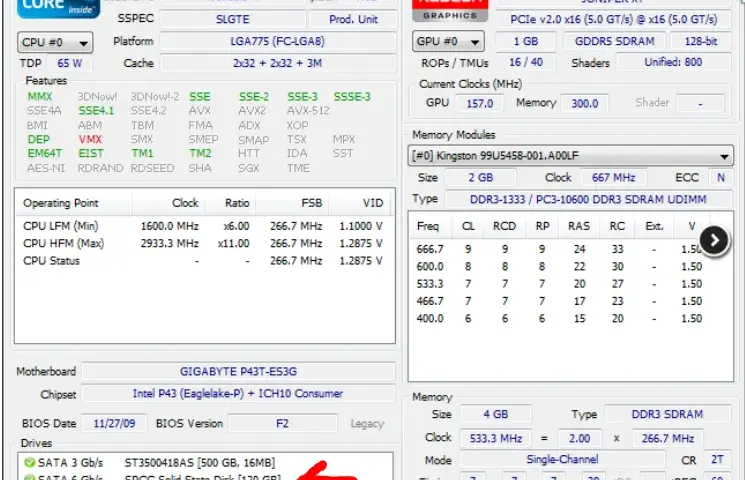Click the Intel P43 chipset field
This screenshot has width=745, height=480.
(x=239, y=394)
